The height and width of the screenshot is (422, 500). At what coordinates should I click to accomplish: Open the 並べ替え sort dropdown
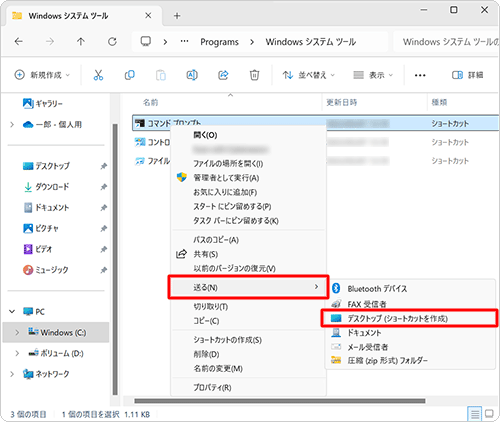(x=309, y=75)
